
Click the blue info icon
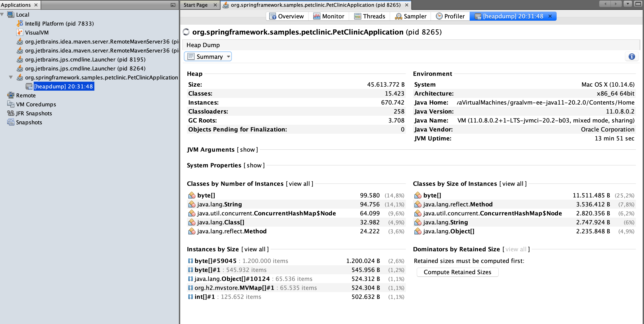631,57
